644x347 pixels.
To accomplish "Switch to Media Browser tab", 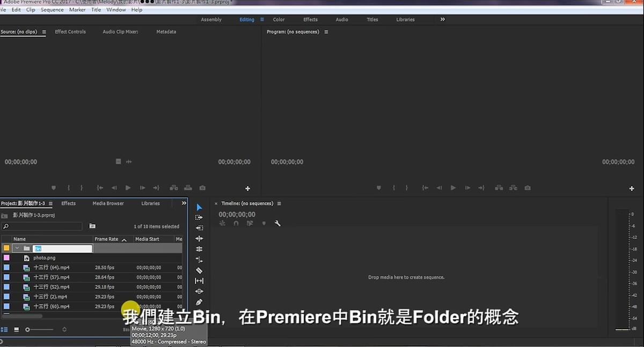I will [x=108, y=203].
